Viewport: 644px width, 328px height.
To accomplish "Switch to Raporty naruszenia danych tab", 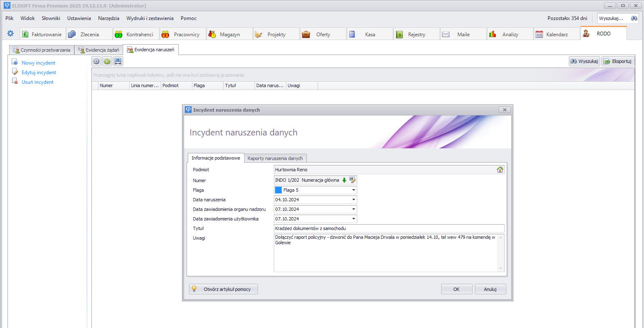I will click(275, 158).
